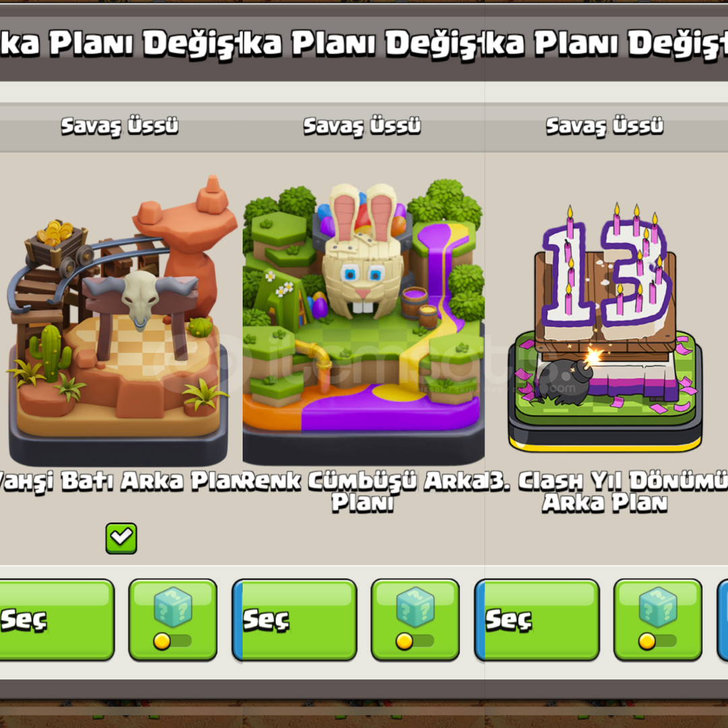728x728 pixels.
Task: Click the Renk Cümbüşü Arka Planı label
Action: [x=363, y=491]
